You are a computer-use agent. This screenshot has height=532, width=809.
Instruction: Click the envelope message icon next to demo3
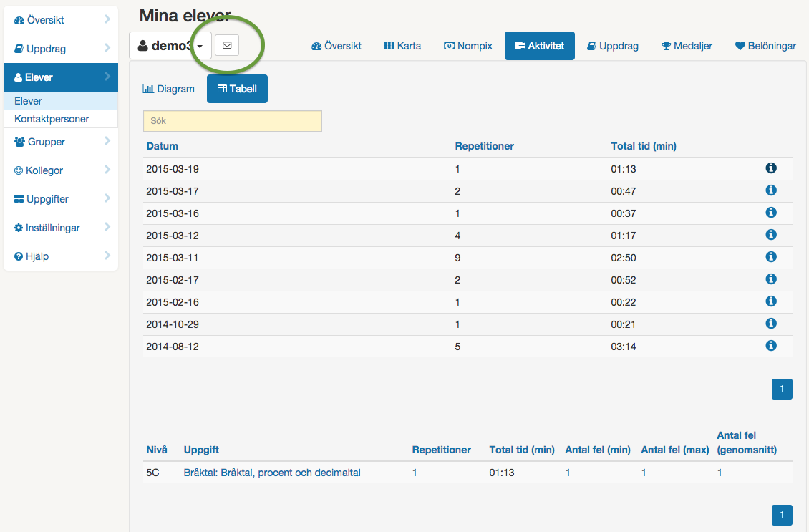click(227, 45)
